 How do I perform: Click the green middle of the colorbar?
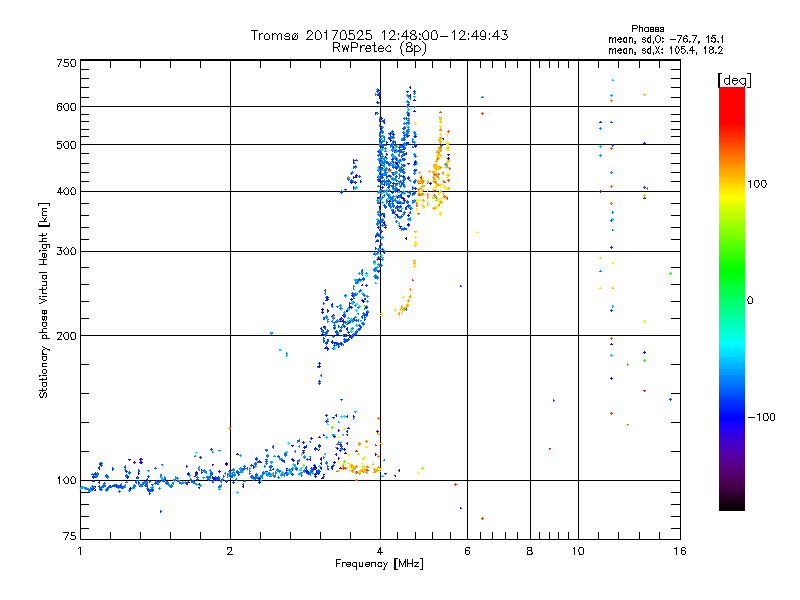(x=732, y=286)
